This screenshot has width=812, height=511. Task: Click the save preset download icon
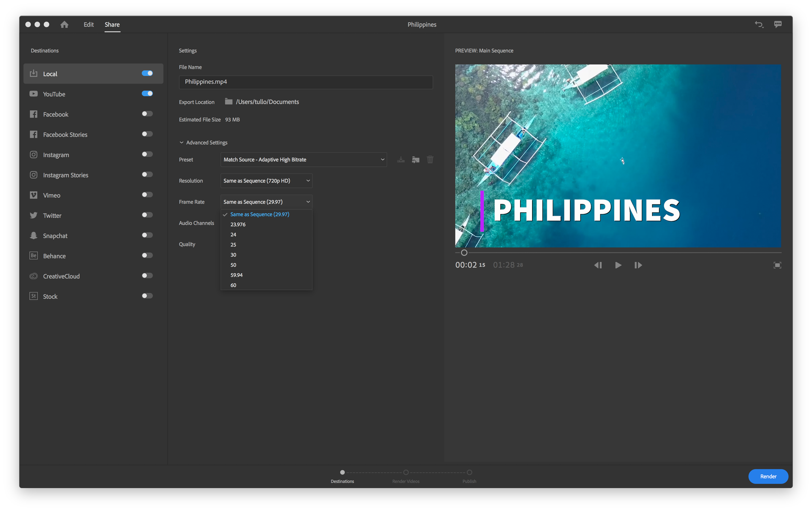tap(401, 160)
